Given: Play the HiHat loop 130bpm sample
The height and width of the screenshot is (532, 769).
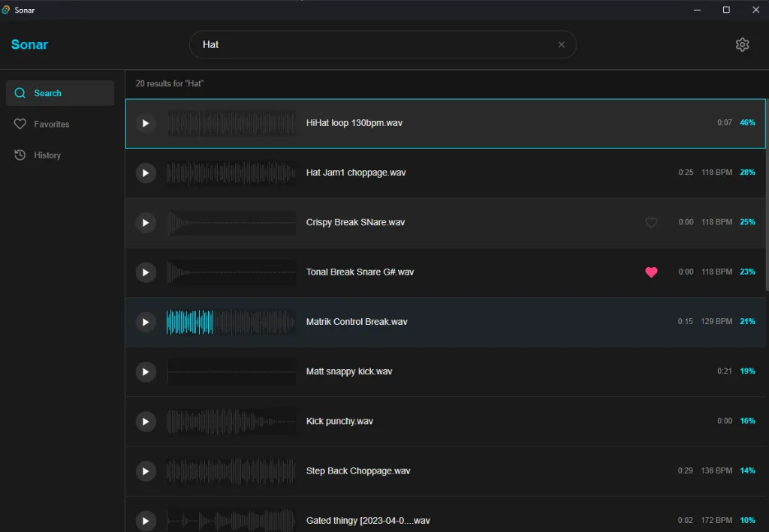Looking at the screenshot, I should point(146,123).
